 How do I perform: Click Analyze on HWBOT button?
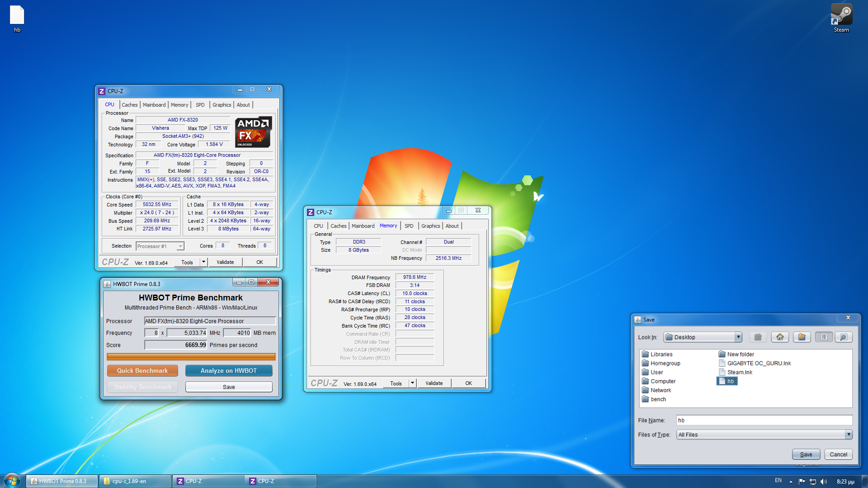tap(229, 371)
